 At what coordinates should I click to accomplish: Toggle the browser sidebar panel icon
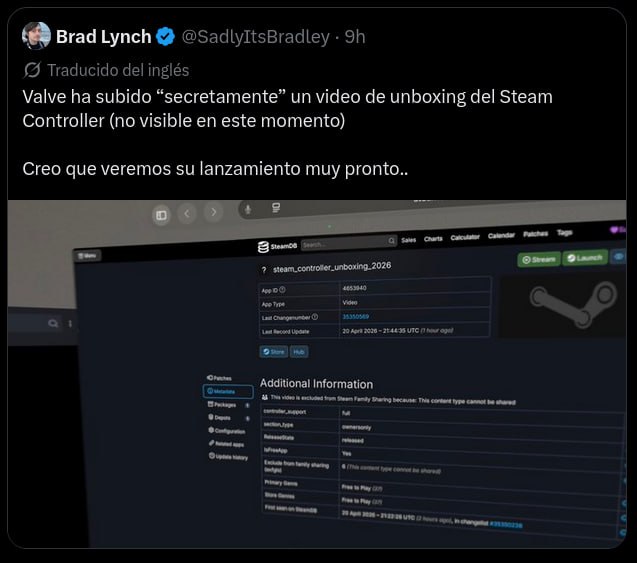click(161, 215)
